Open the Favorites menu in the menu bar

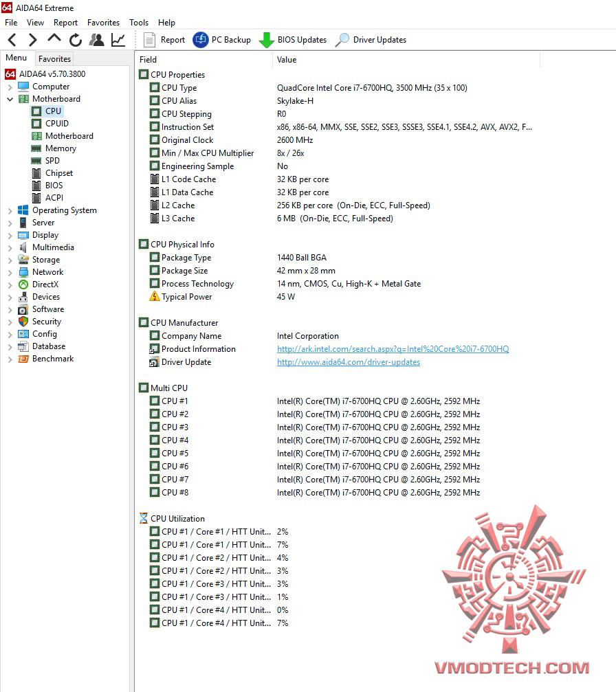[x=103, y=23]
